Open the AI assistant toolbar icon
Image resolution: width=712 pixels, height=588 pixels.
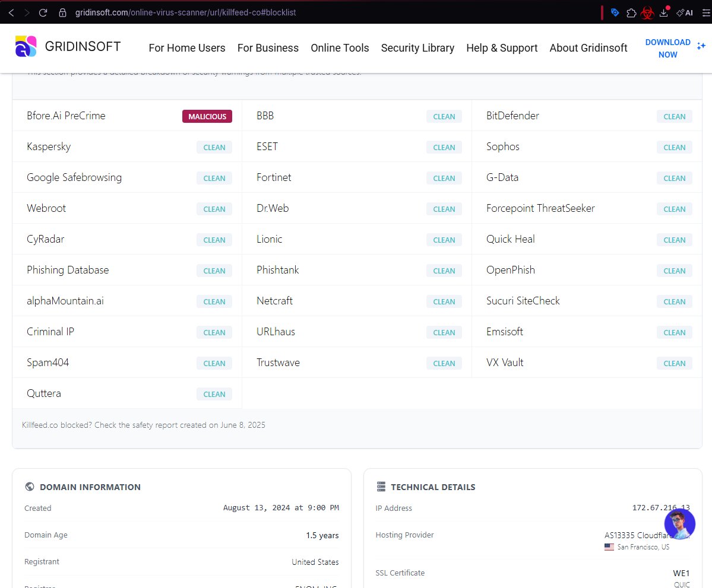[x=685, y=12]
